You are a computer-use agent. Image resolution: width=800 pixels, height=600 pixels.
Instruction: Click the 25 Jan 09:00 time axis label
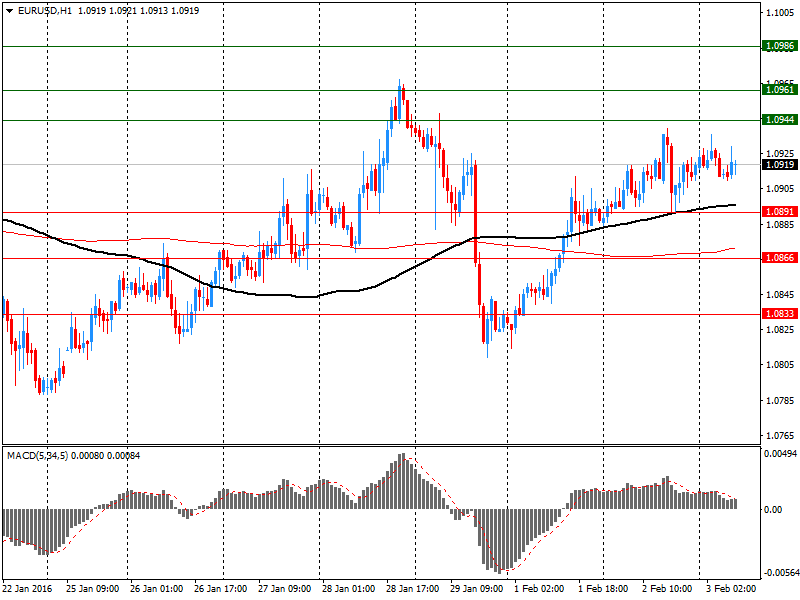(x=92, y=589)
